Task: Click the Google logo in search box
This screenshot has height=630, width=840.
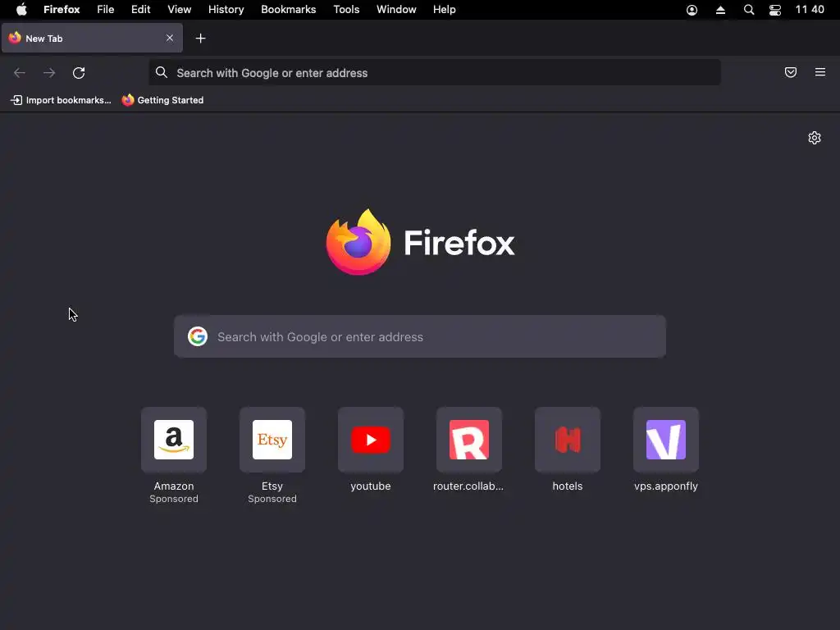Action: (x=198, y=336)
